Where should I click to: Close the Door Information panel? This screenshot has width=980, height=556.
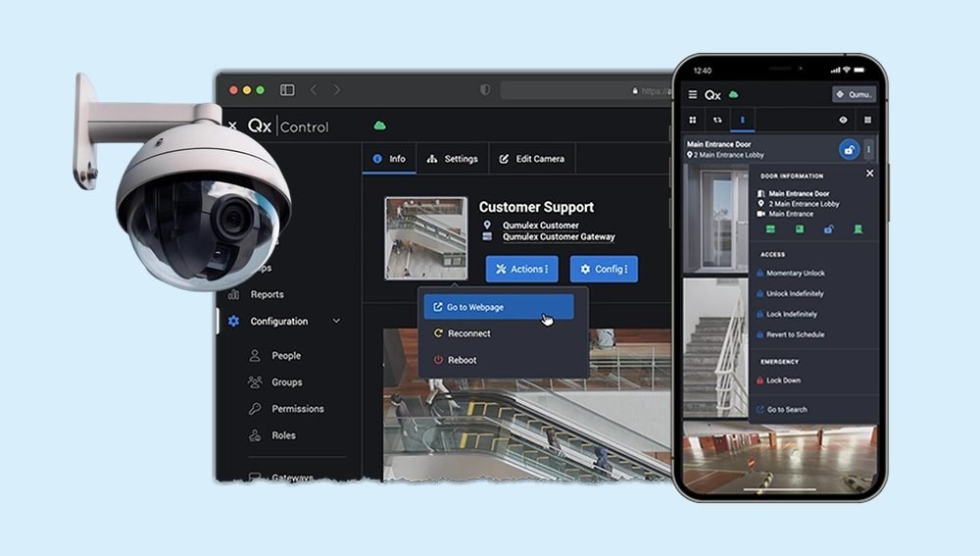click(x=870, y=174)
